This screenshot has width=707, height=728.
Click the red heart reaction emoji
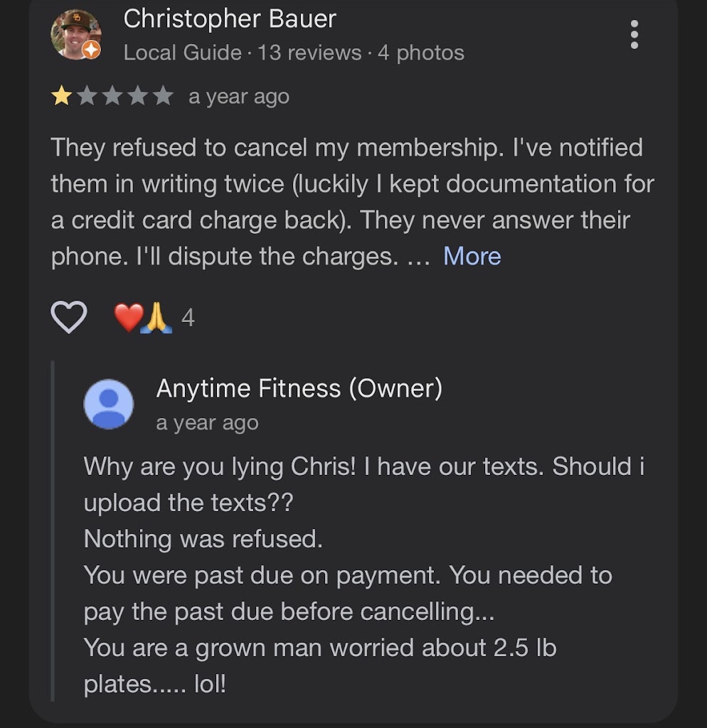click(x=128, y=317)
